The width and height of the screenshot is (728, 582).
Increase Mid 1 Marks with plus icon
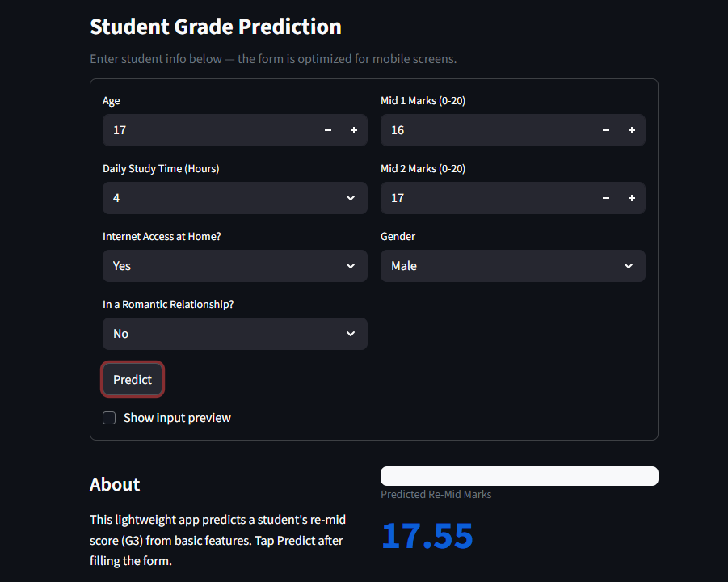(x=632, y=130)
